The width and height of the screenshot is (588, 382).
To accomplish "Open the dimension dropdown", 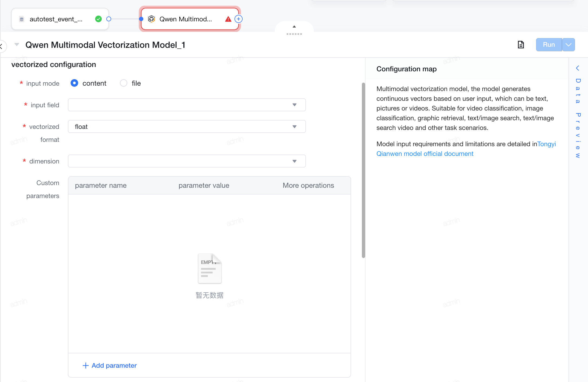I will tap(187, 161).
